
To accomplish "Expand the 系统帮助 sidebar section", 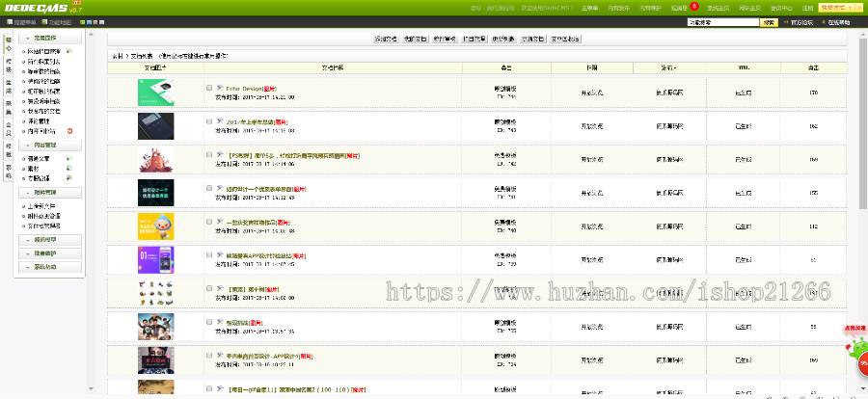I will [50, 267].
